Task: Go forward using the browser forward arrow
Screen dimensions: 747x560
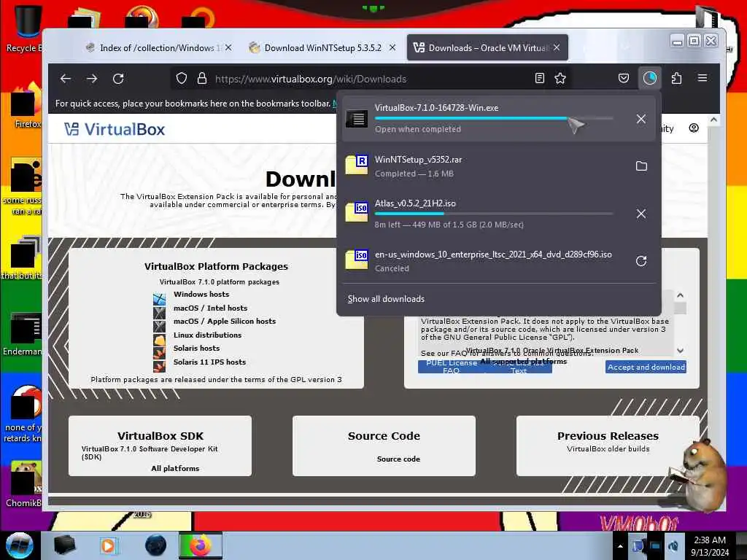Action: pyautogui.click(x=92, y=79)
